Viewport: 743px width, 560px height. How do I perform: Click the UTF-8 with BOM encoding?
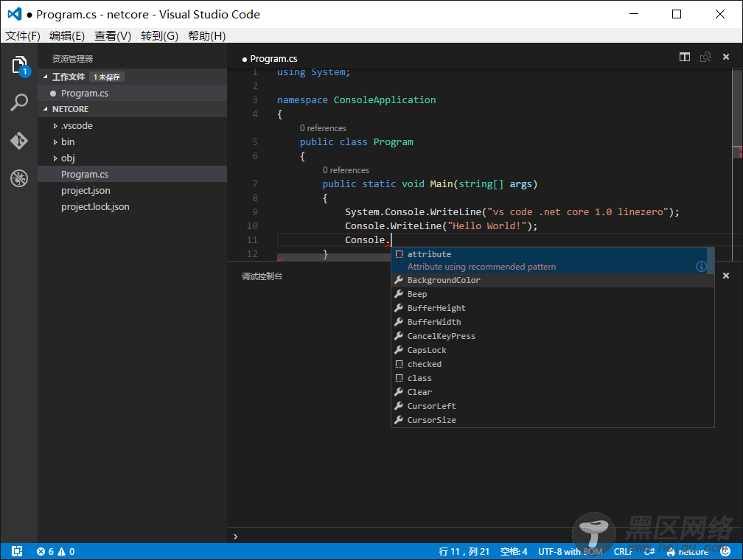tap(570, 551)
